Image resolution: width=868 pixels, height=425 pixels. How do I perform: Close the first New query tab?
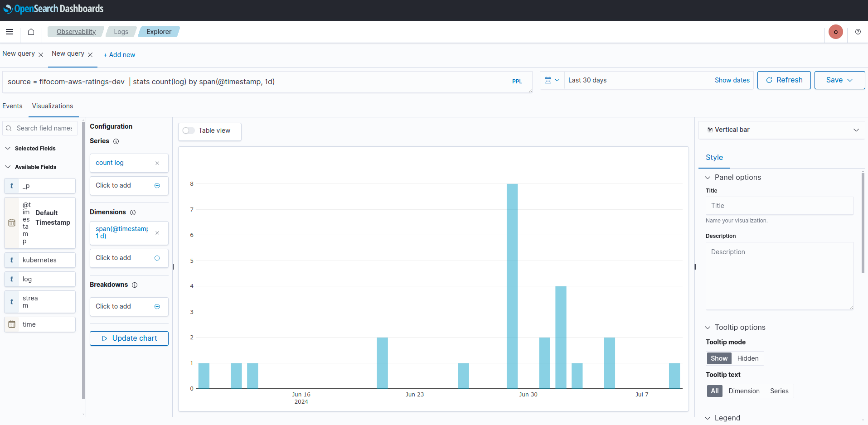pyautogui.click(x=41, y=55)
